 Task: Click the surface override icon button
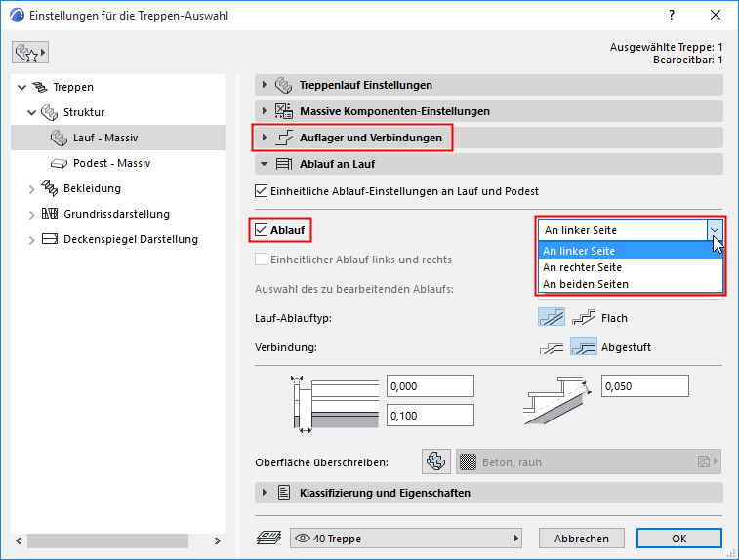pyautogui.click(x=435, y=461)
